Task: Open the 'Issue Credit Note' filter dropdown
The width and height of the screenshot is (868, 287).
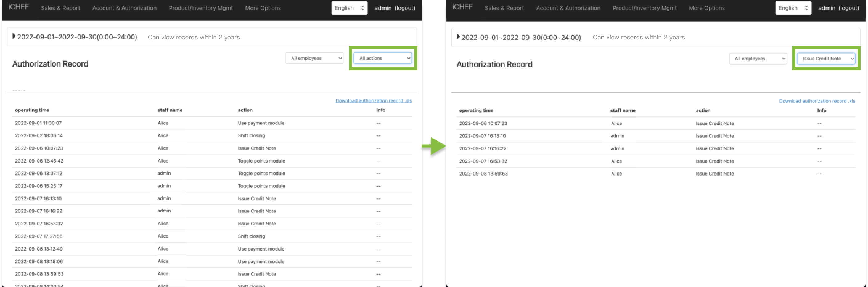Action: pyautogui.click(x=826, y=59)
